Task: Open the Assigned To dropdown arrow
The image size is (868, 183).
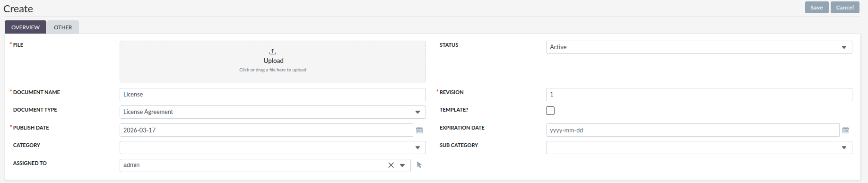Action: (x=402, y=166)
